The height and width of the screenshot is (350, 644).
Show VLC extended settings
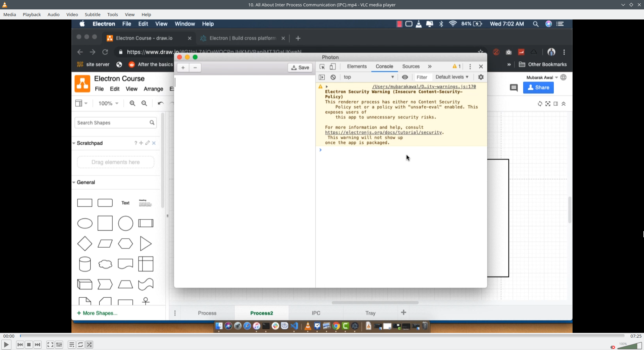pos(59,345)
